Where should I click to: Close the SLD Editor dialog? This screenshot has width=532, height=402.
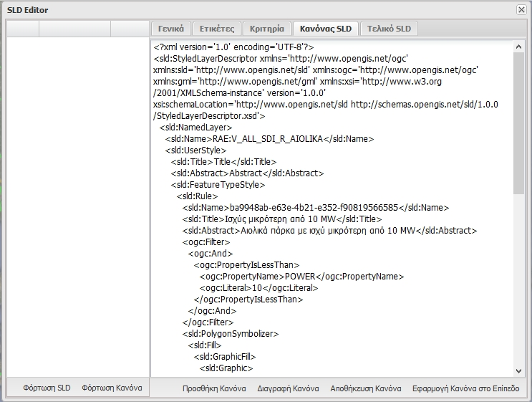(521, 10)
